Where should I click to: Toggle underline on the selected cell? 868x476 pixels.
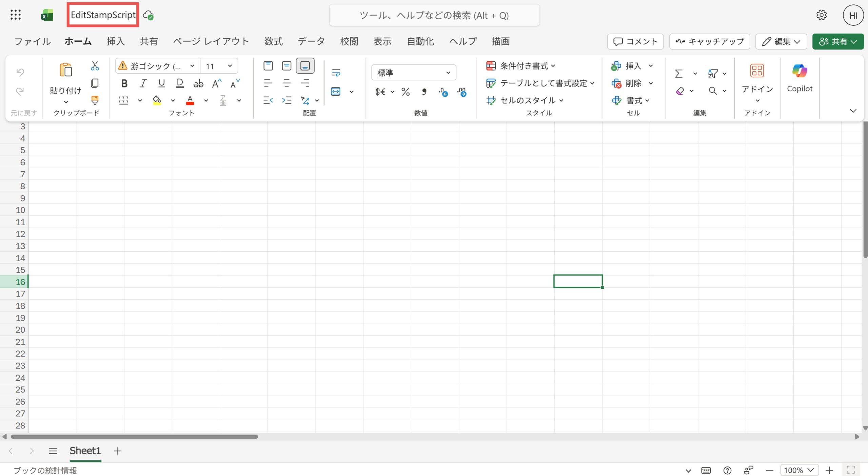click(161, 83)
